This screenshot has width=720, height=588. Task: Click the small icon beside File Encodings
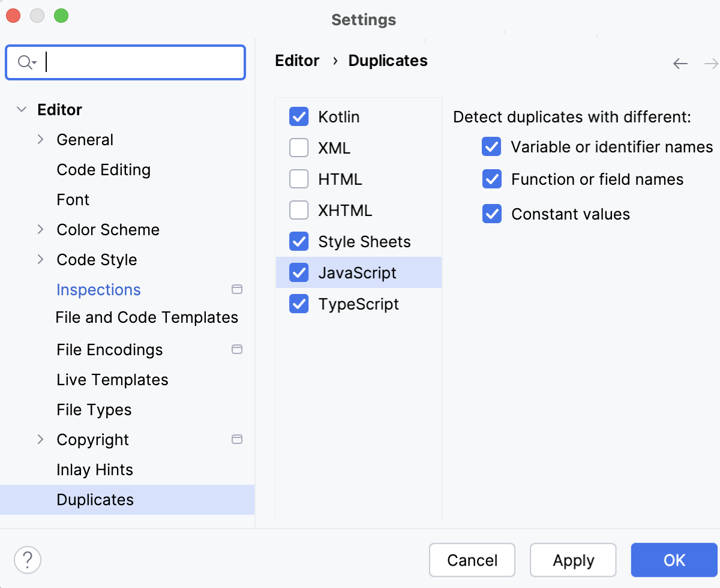(238, 349)
